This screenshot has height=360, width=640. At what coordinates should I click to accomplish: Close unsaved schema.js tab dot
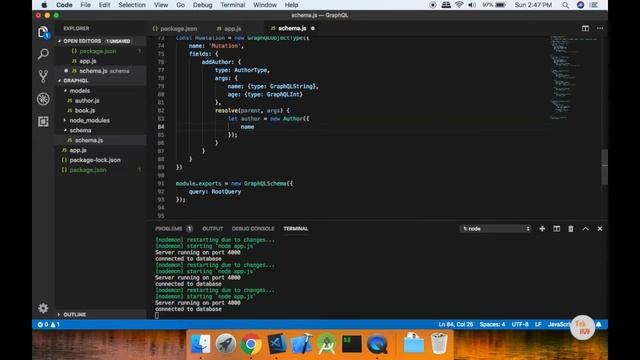[313, 28]
